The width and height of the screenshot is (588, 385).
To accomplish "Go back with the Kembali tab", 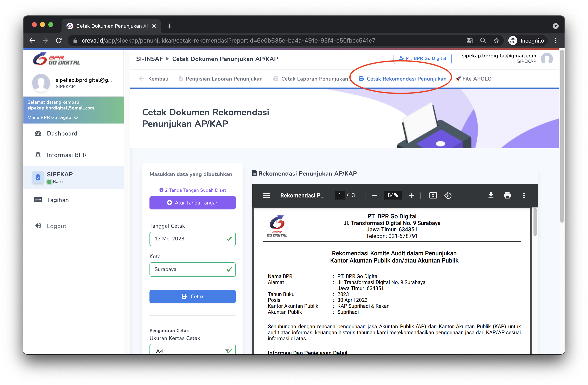I will 154,78.
